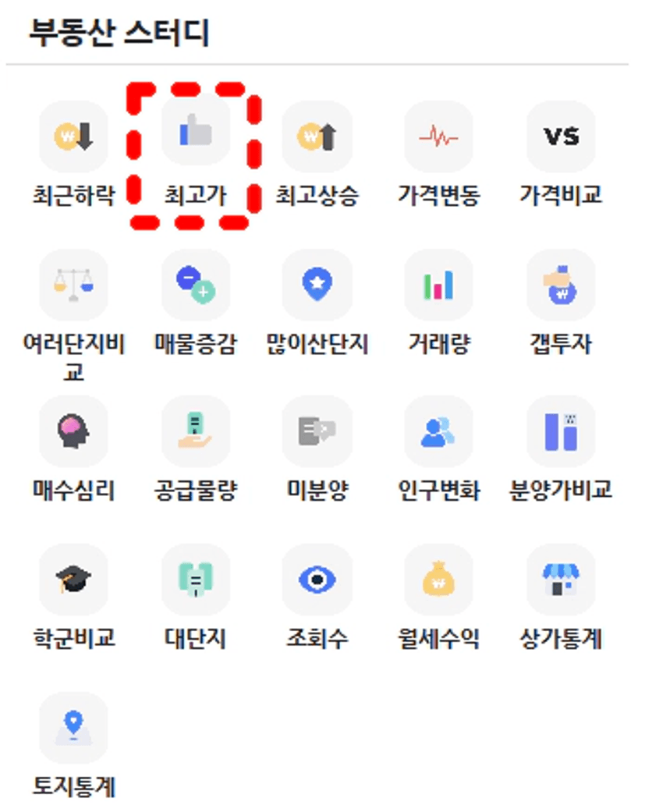Click the 상가통계 storefront icon

tap(561, 580)
